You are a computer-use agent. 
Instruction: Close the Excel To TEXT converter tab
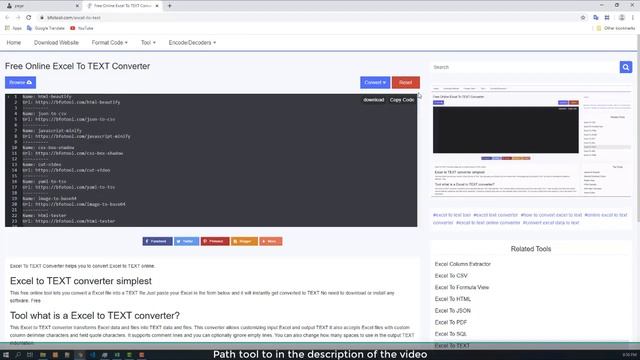(x=157, y=6)
